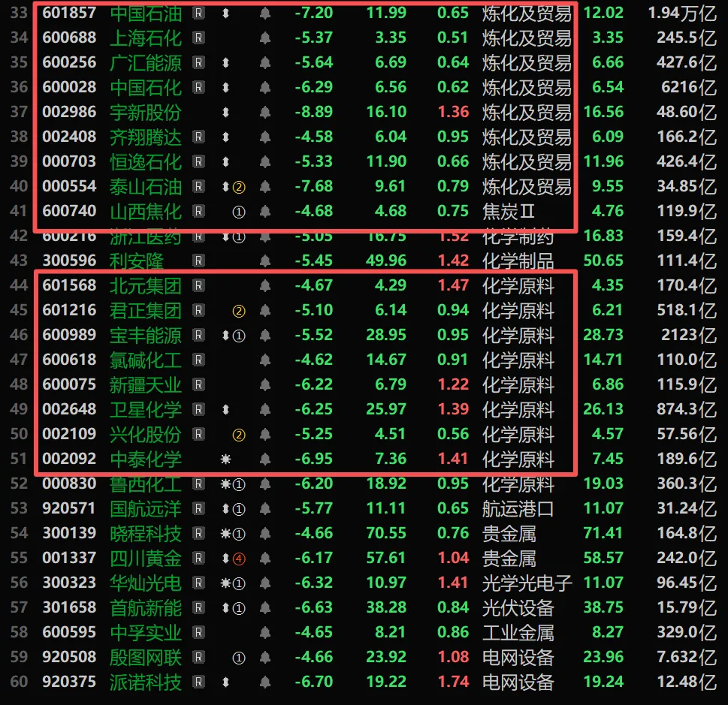Click industry 航运港口 in 国航远洋 row
This screenshot has height=705, width=728.
pos(518,509)
